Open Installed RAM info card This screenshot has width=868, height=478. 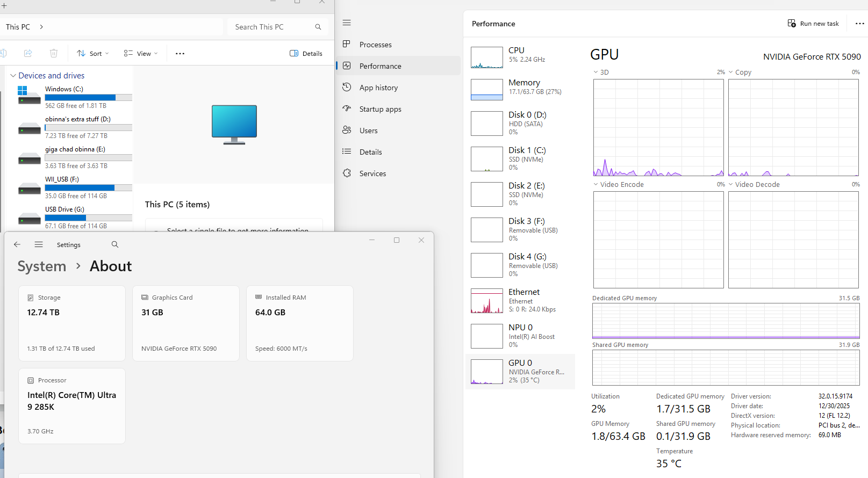point(300,323)
